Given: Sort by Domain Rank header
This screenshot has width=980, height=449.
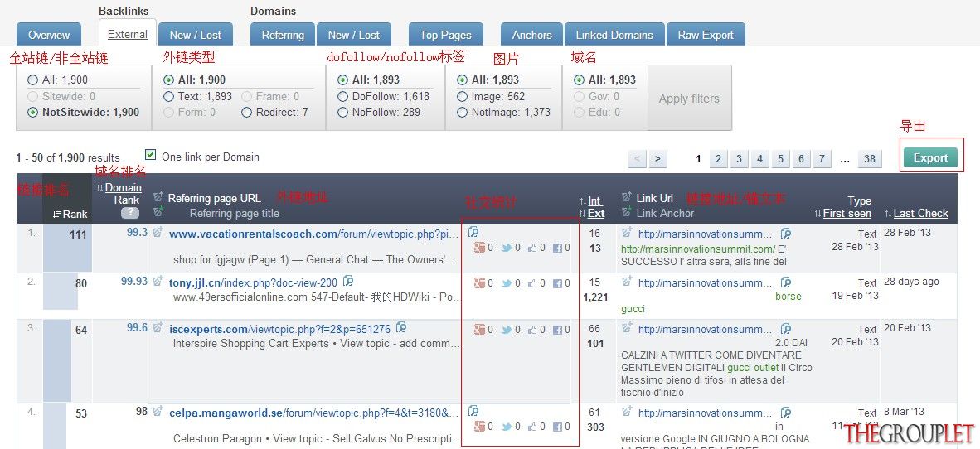Looking at the screenshot, I should (x=123, y=194).
